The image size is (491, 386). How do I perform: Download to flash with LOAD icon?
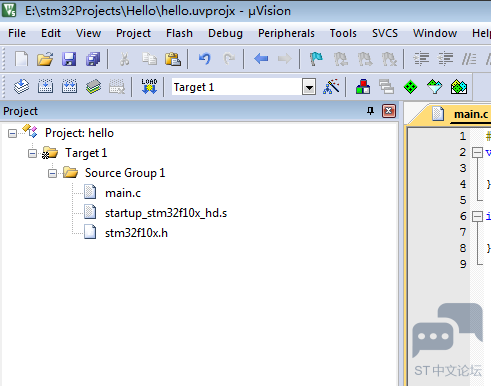[149, 87]
